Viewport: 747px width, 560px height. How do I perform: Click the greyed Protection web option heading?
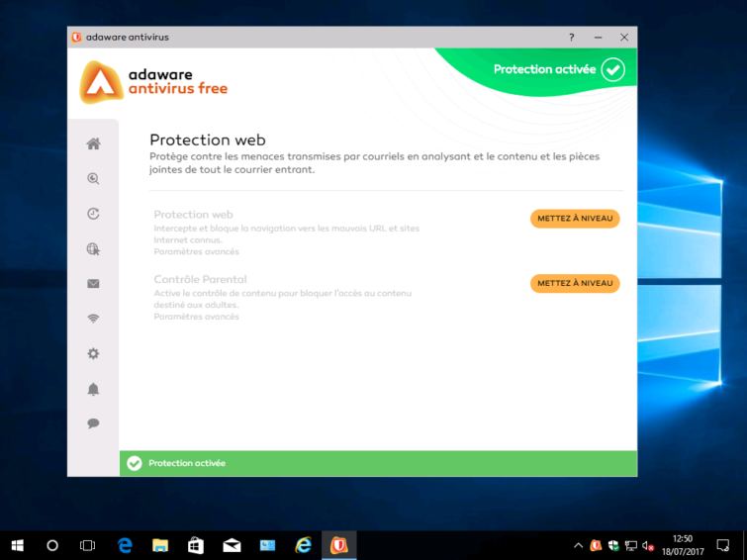[x=193, y=215]
